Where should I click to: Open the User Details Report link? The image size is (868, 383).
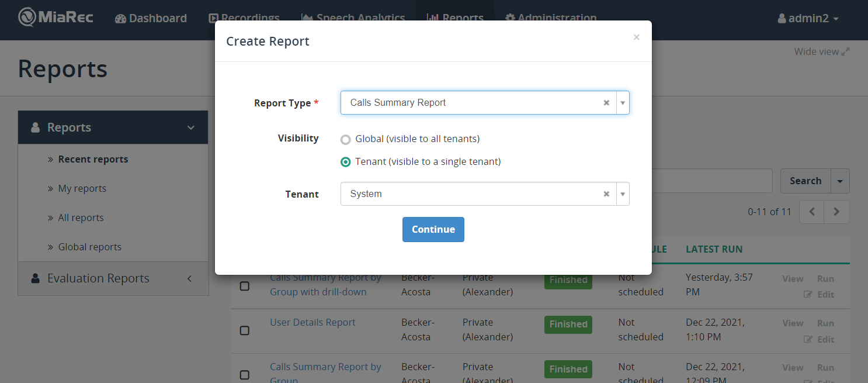[313, 322]
